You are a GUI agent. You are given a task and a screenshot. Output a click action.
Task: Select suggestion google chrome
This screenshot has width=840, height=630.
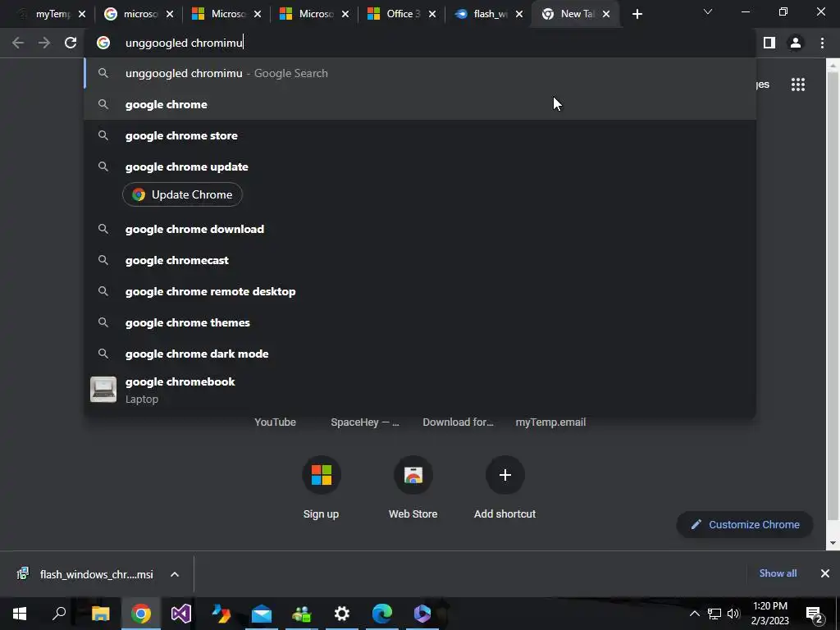click(x=420, y=104)
